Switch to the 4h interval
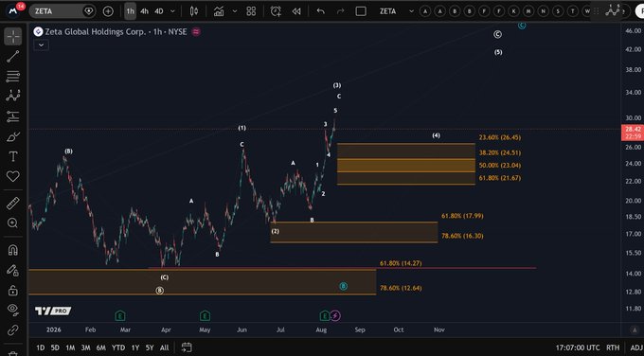 (144, 11)
